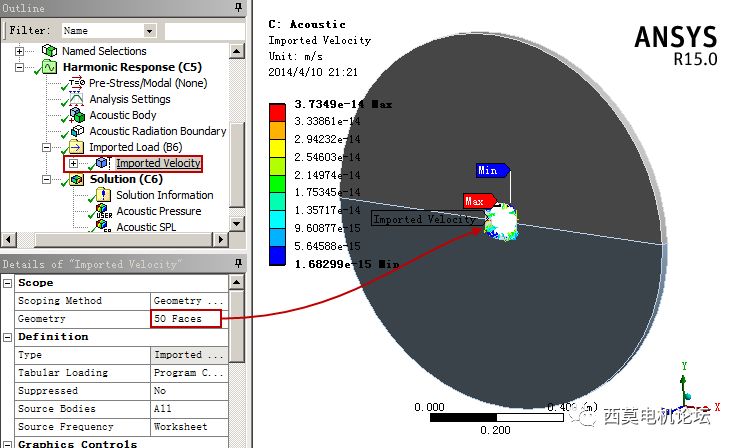Click the Source Bodies All value
The height and width of the screenshot is (448, 734).
tap(189, 409)
